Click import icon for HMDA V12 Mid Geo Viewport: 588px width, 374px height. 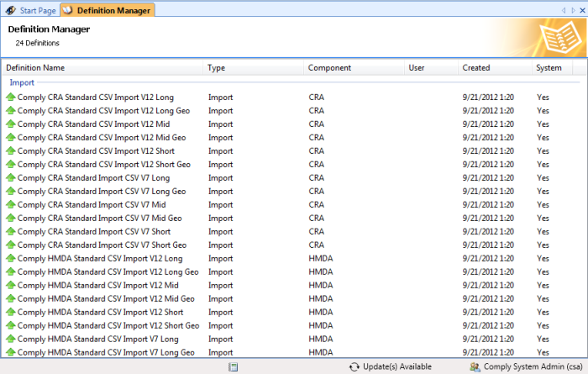coord(11,298)
